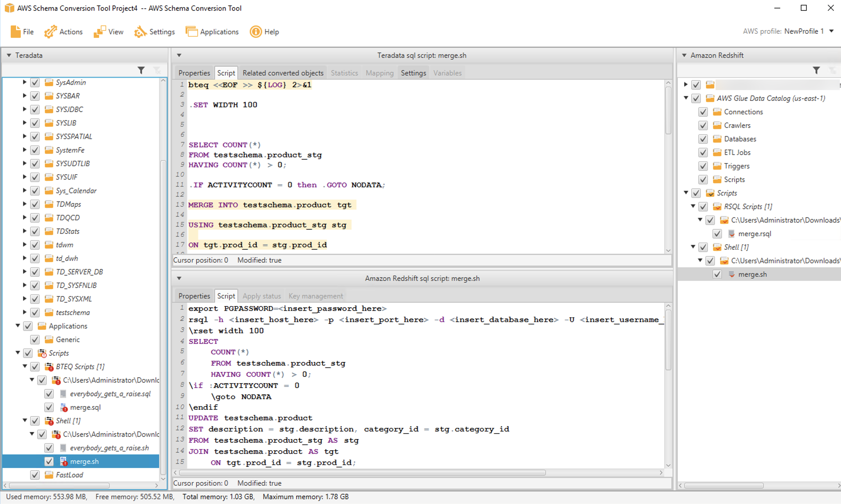Click the Actions toolbar icon

point(50,31)
